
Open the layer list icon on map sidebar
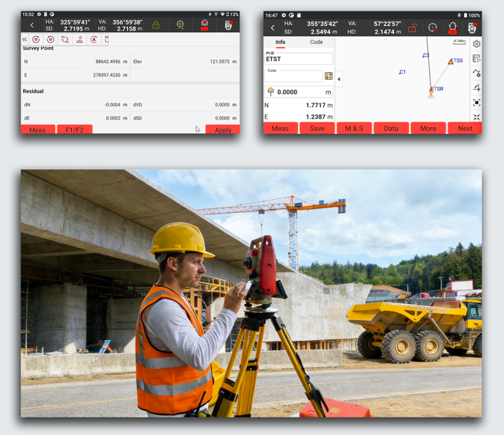coord(476,59)
